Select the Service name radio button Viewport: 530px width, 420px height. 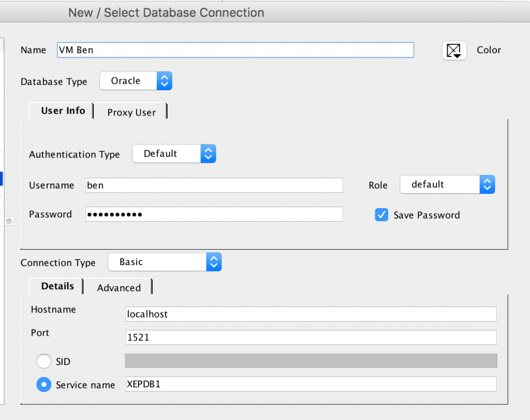pyautogui.click(x=44, y=384)
